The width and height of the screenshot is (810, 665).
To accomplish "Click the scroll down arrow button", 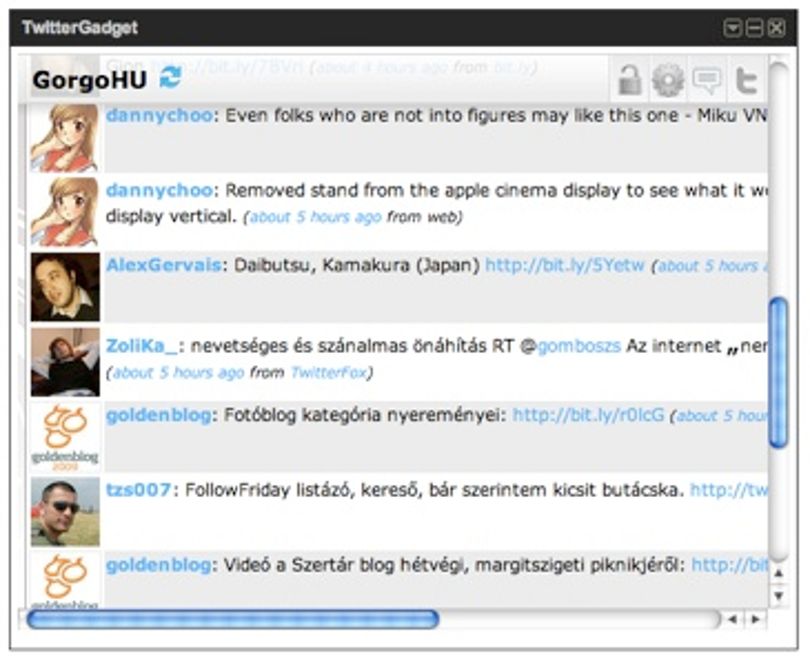I will [778, 596].
